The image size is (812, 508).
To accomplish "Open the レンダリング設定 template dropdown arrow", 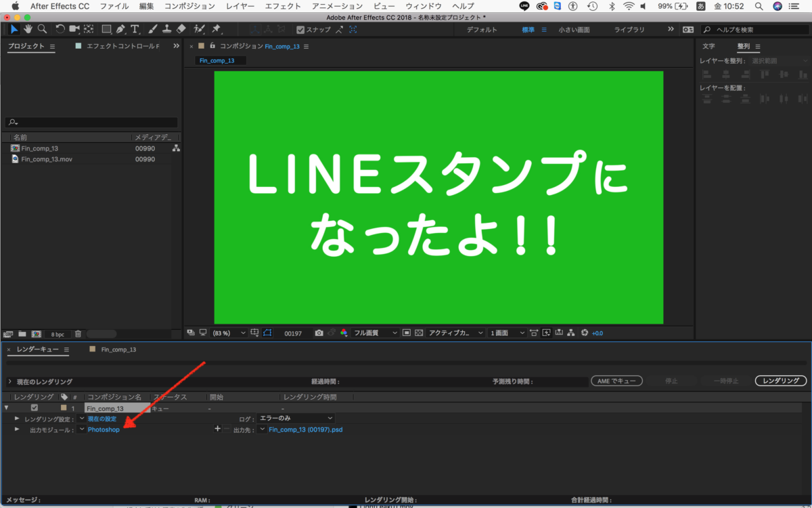I will click(81, 419).
